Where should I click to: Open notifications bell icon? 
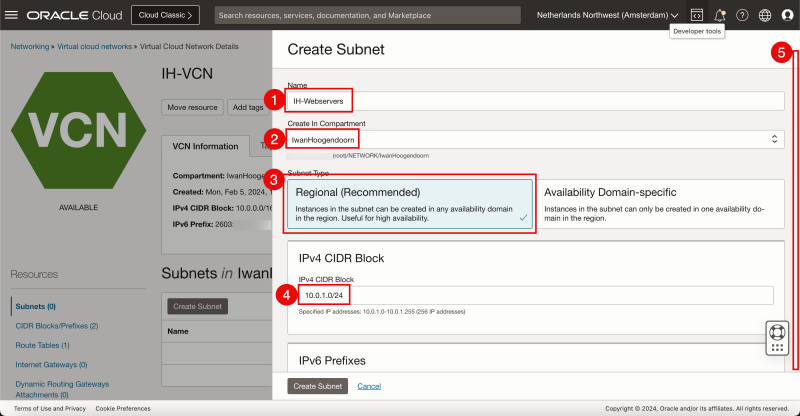(x=720, y=15)
